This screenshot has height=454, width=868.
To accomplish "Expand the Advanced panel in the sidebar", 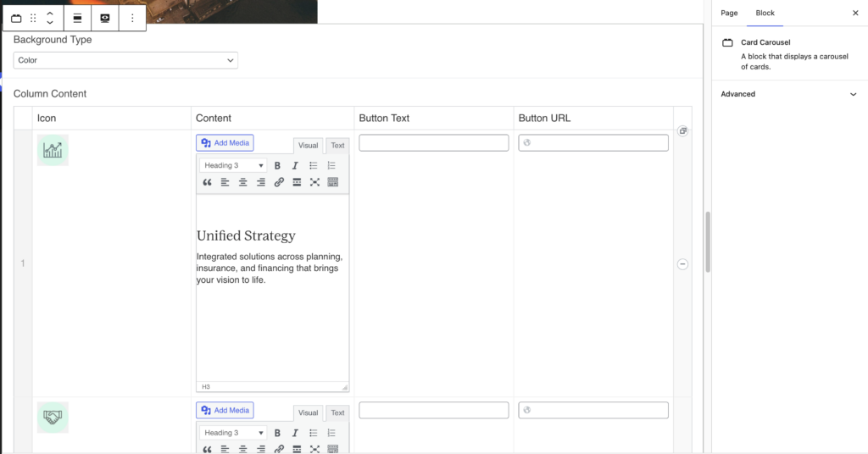I will pos(789,94).
